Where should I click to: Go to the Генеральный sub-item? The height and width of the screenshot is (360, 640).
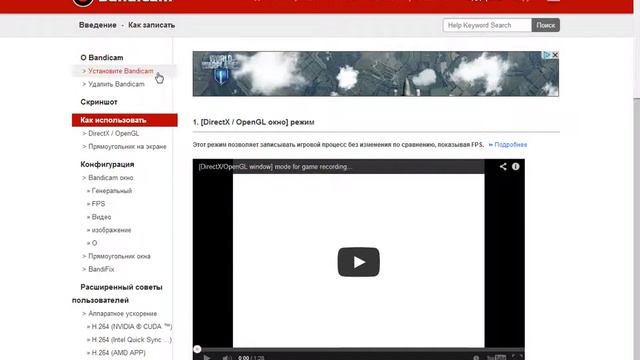pyautogui.click(x=112, y=191)
